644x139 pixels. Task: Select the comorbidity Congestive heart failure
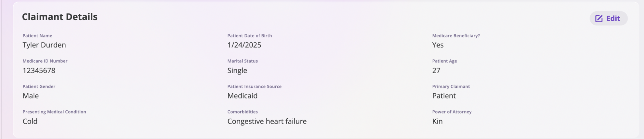coord(267,122)
